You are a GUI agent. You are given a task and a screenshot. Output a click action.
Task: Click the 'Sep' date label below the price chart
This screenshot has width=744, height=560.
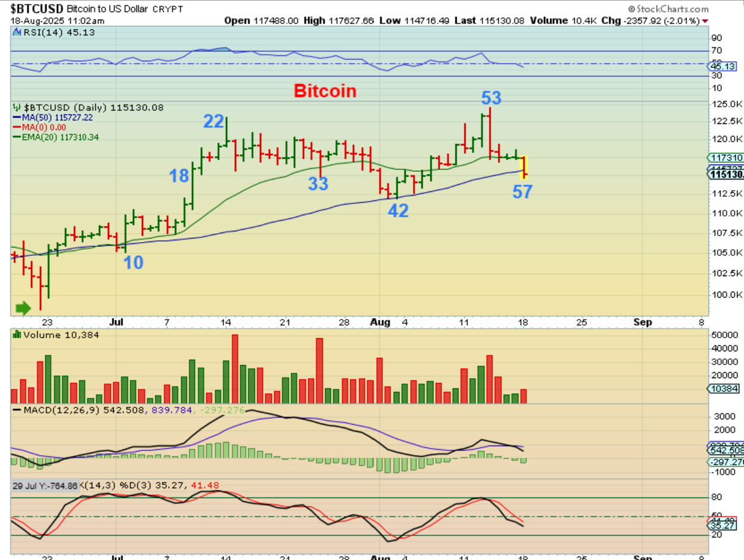tap(642, 322)
